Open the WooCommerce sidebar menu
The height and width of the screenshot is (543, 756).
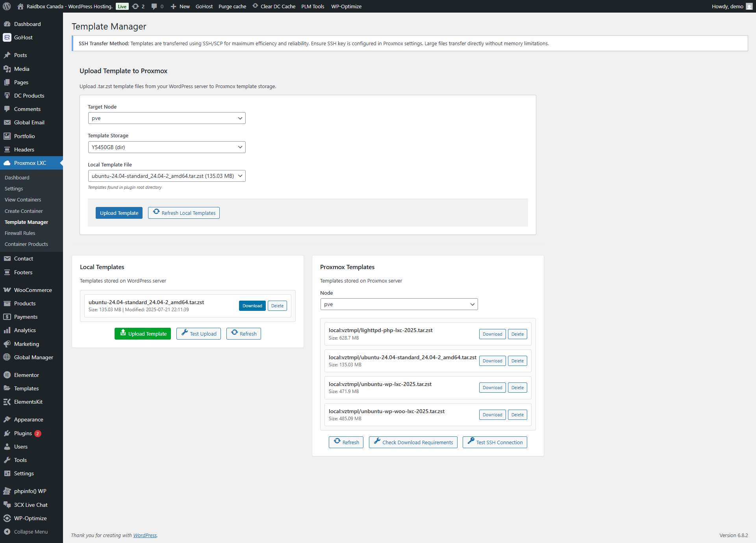[x=33, y=290]
